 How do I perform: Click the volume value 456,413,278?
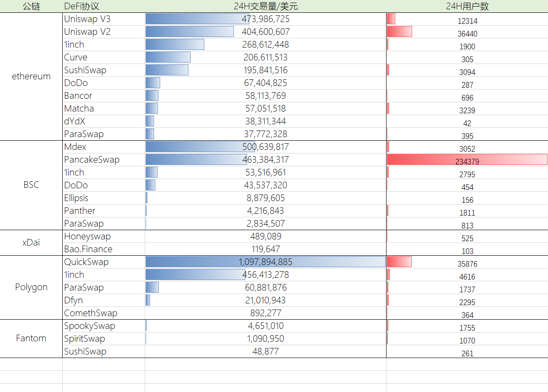(x=266, y=275)
